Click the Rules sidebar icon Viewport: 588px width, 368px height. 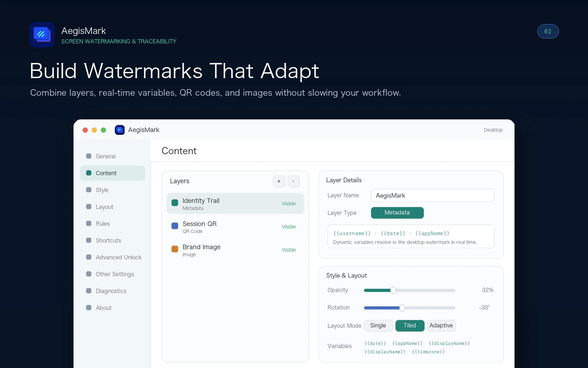89,223
